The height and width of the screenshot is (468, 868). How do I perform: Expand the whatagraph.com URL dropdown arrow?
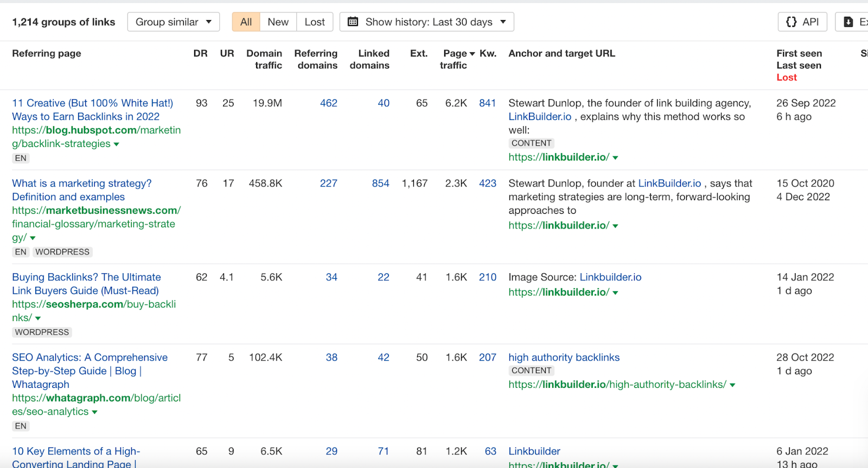point(94,412)
